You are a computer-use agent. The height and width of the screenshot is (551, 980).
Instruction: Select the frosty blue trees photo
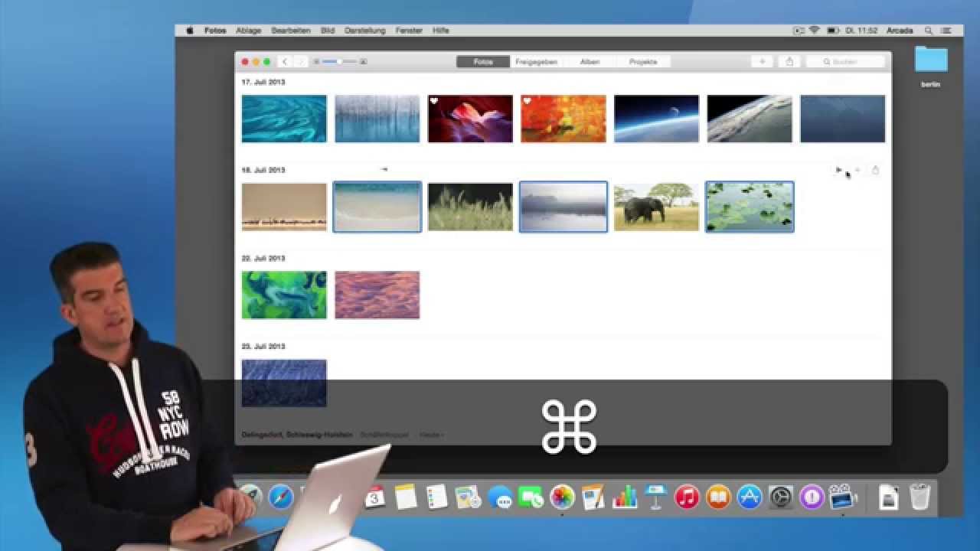(x=377, y=119)
